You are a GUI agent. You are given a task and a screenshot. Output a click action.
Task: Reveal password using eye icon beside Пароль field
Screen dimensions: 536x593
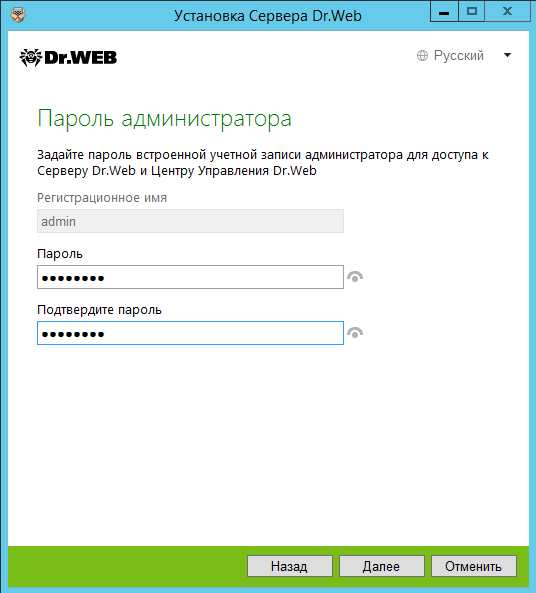pos(355,277)
